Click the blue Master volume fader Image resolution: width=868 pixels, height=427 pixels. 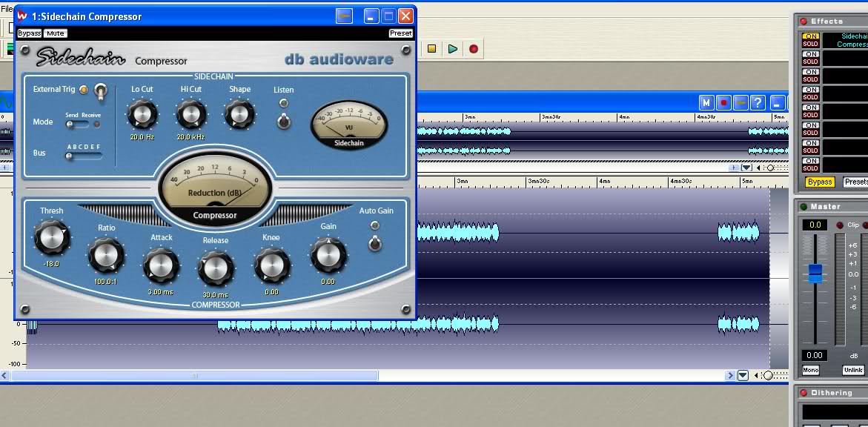click(x=815, y=273)
